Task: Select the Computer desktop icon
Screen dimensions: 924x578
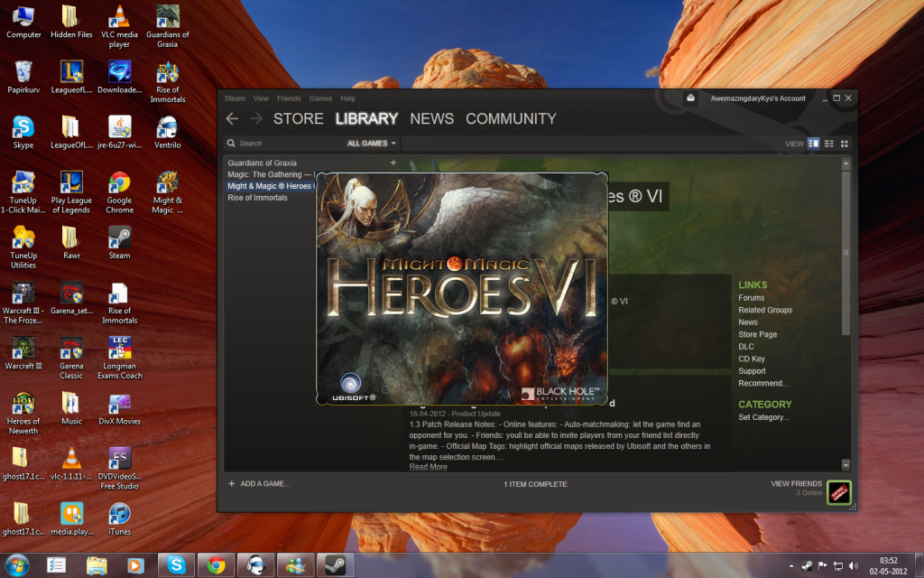Action: [x=23, y=23]
